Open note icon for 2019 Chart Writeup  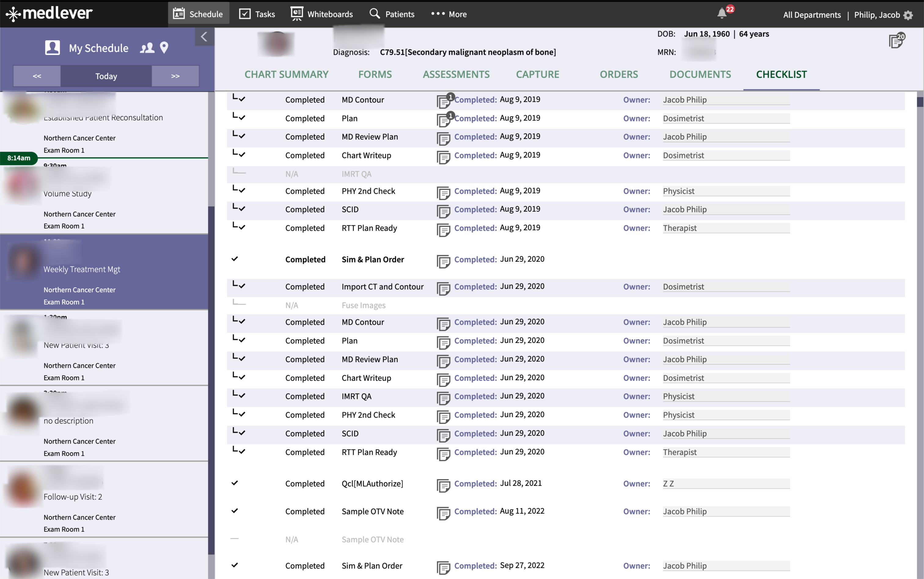(x=444, y=157)
